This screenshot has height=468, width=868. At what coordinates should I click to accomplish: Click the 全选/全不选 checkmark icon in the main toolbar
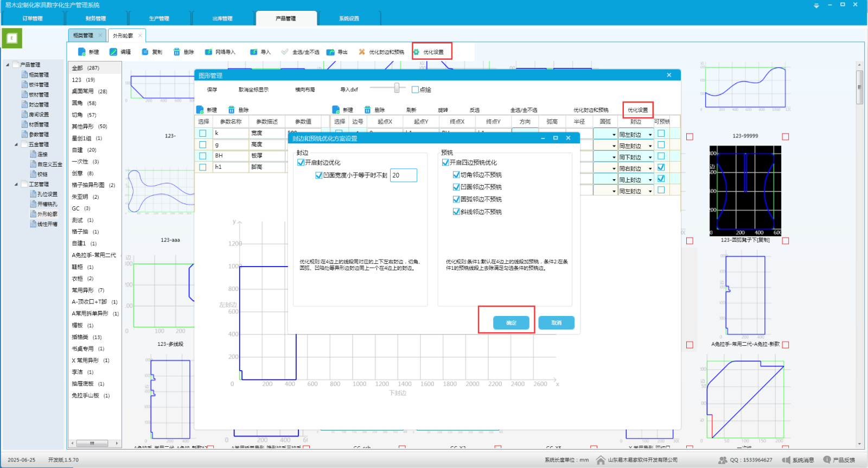click(285, 52)
